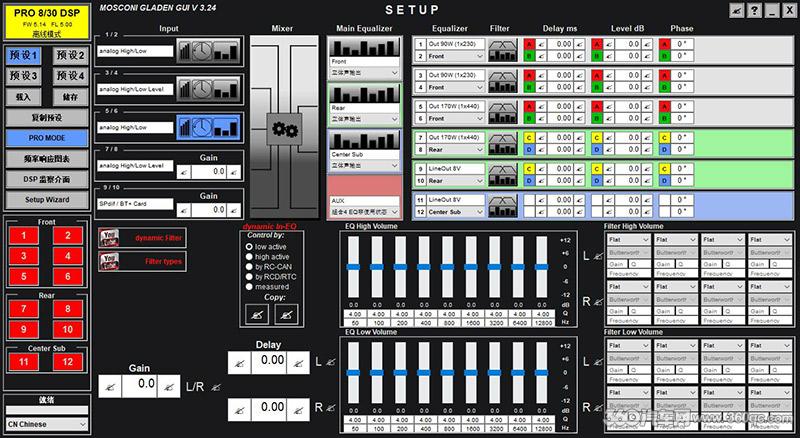Click the increase arrow of the bottom L/R Gain

pyautogui.click(x=169, y=386)
